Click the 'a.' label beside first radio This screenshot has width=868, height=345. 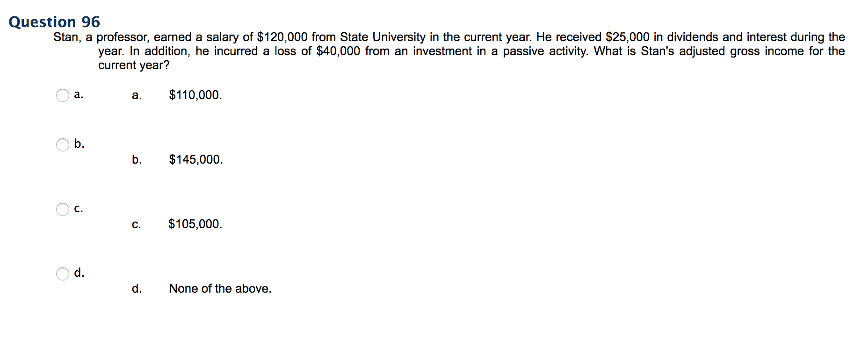point(79,95)
